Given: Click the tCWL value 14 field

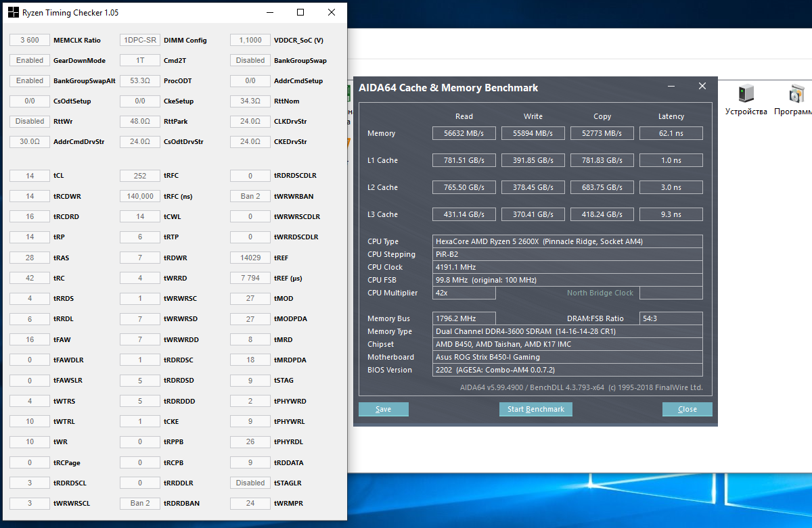Looking at the screenshot, I should pos(140,216).
